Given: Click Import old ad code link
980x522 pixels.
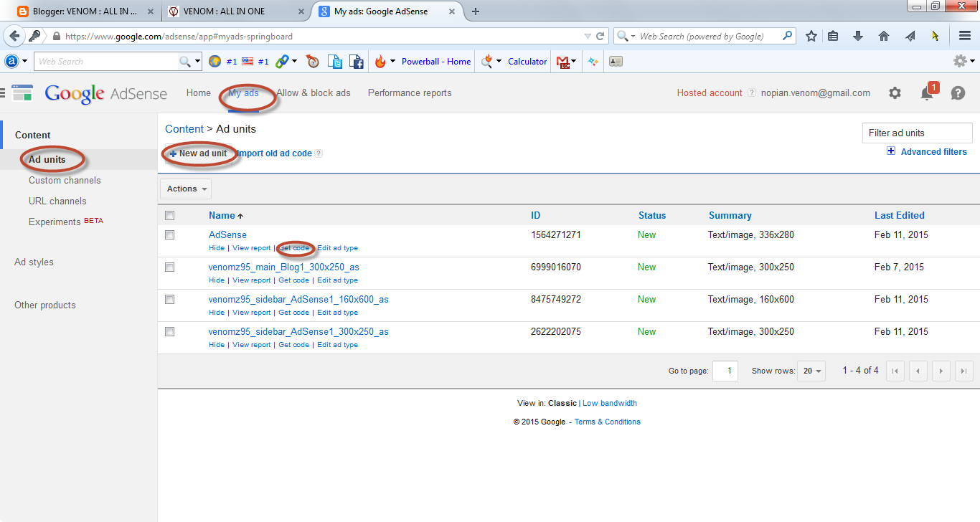Looking at the screenshot, I should (x=275, y=153).
